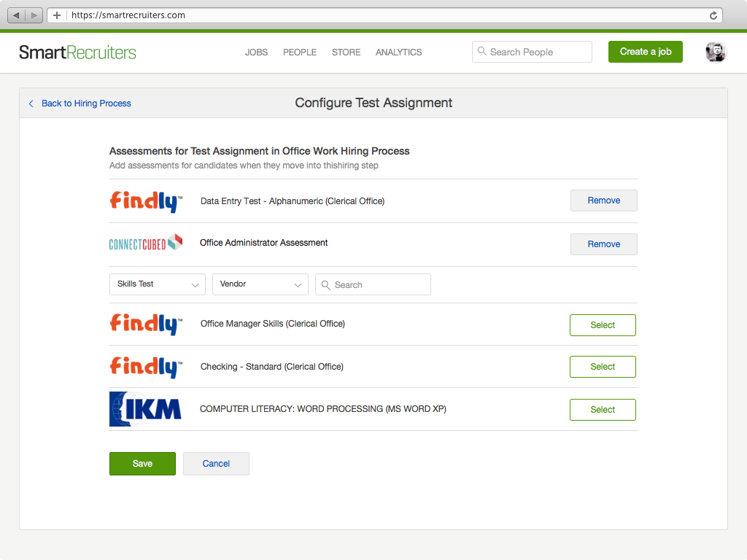
Task: Focus the Search People field
Action: coord(532,52)
